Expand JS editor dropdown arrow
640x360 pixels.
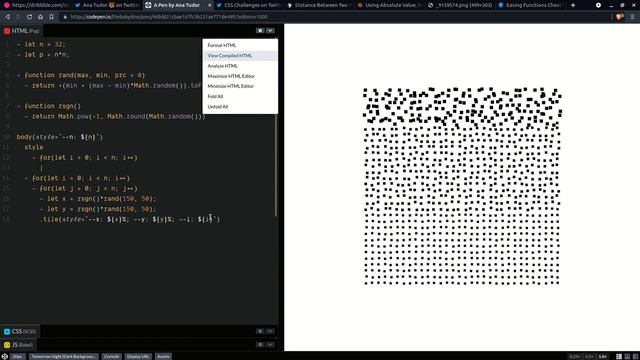coord(270,344)
